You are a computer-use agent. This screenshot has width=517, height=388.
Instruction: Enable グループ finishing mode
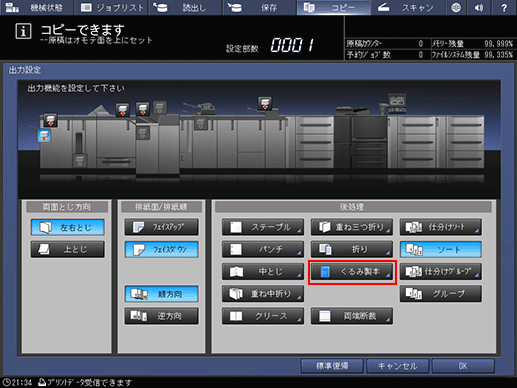coord(441,294)
